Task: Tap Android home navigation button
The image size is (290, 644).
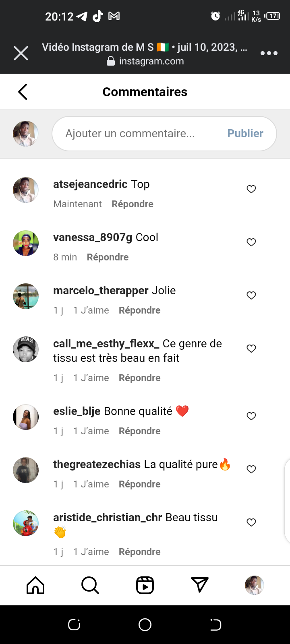Action: pyautogui.click(x=145, y=625)
